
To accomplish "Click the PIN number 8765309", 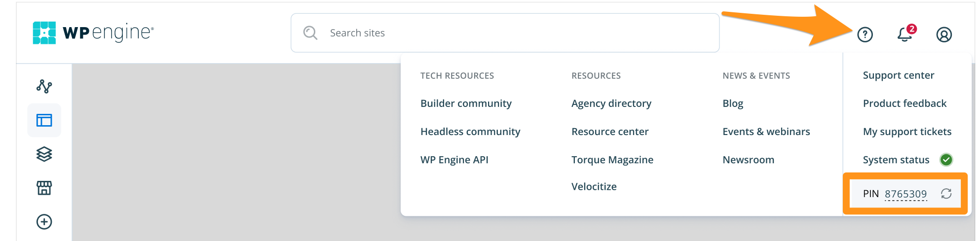I will click(x=905, y=194).
